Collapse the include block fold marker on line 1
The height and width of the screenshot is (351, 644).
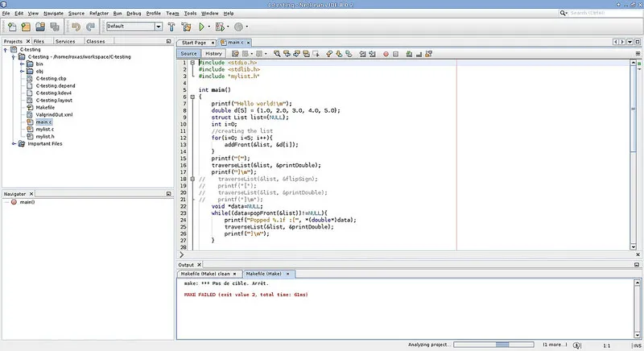[192, 63]
